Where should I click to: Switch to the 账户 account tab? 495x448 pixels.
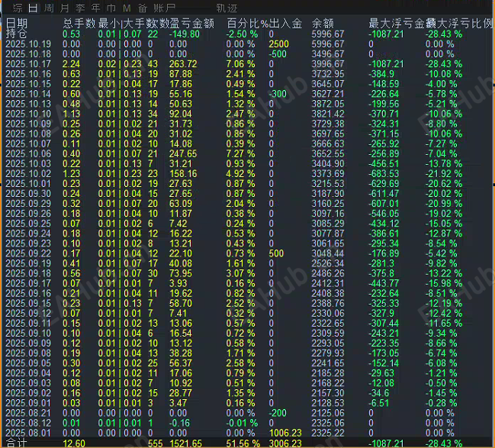[x=164, y=8]
